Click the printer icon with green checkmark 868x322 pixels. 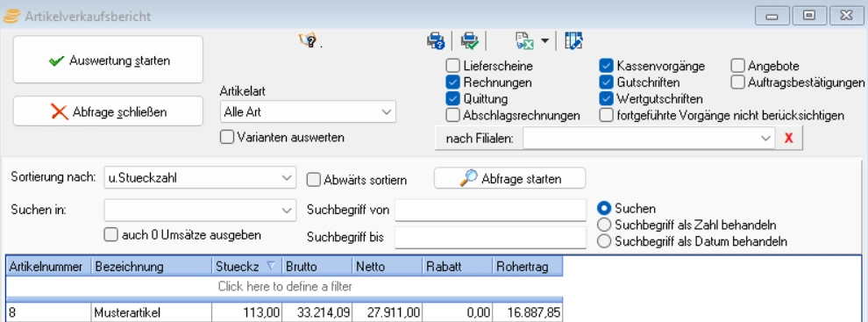pos(470,41)
